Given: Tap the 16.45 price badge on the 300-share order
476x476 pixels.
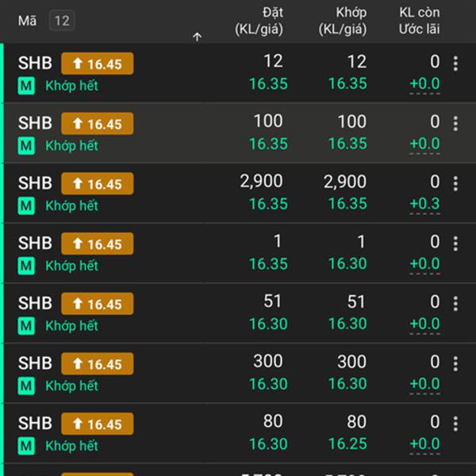Looking at the screenshot, I should 97,363.
